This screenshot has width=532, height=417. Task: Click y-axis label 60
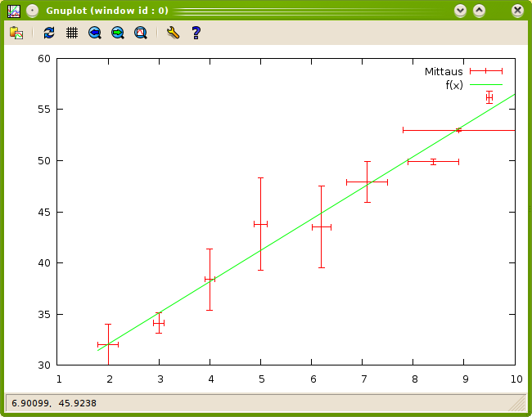tap(44, 59)
